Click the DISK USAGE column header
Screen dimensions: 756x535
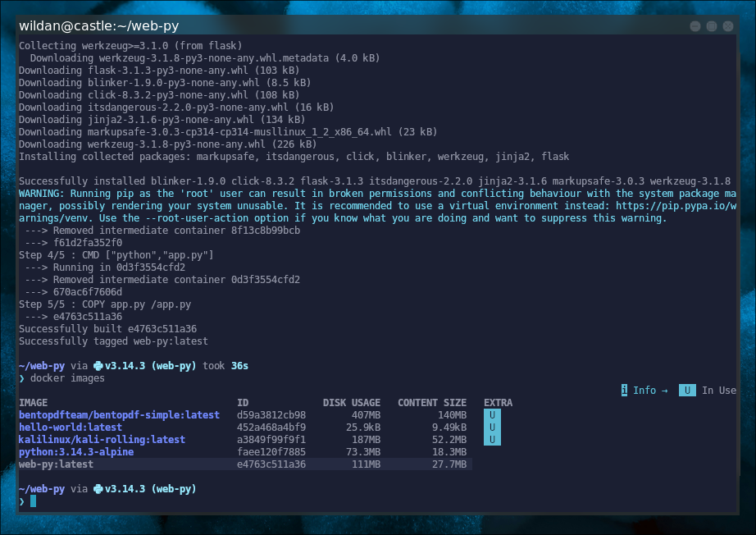coord(351,403)
